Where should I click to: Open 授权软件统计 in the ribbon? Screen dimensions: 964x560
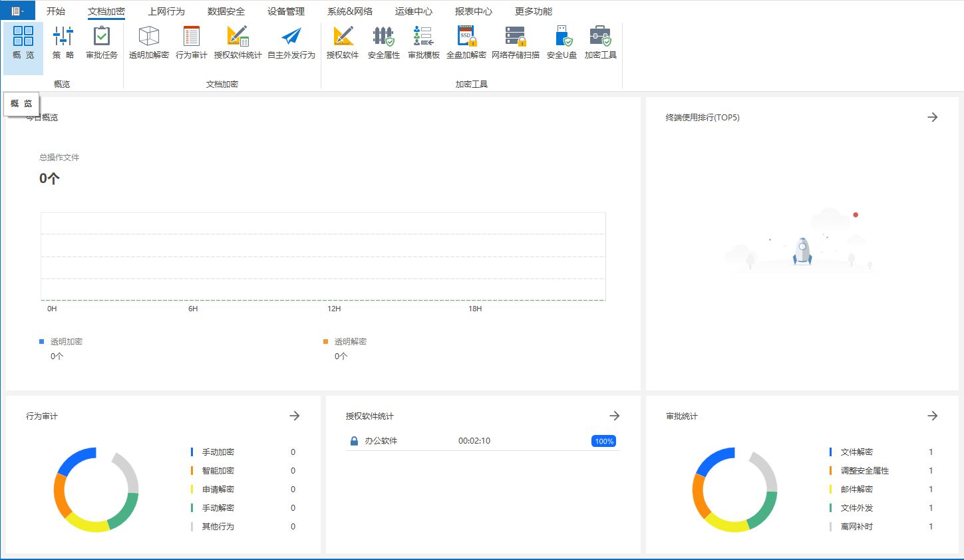pyautogui.click(x=238, y=43)
